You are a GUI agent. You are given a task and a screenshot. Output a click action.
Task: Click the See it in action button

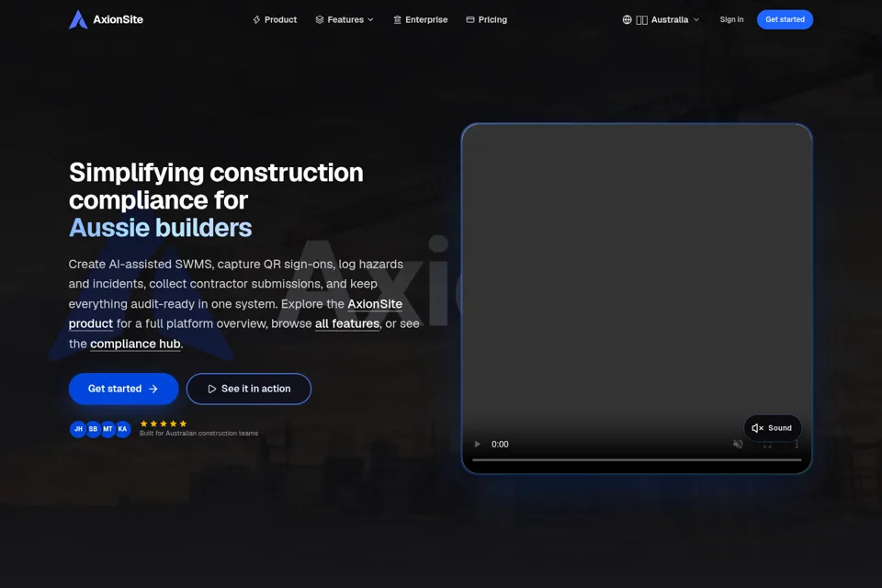[249, 389]
